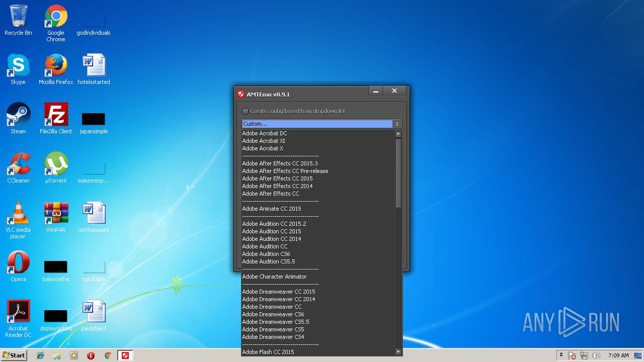Choose Adobe Flash CC 2015 entry
This screenshot has height=362, width=644.
point(318,352)
